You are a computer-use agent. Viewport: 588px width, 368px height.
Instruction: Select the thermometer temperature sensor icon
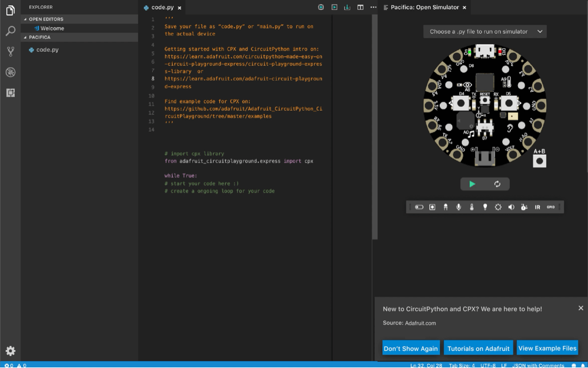point(472,207)
